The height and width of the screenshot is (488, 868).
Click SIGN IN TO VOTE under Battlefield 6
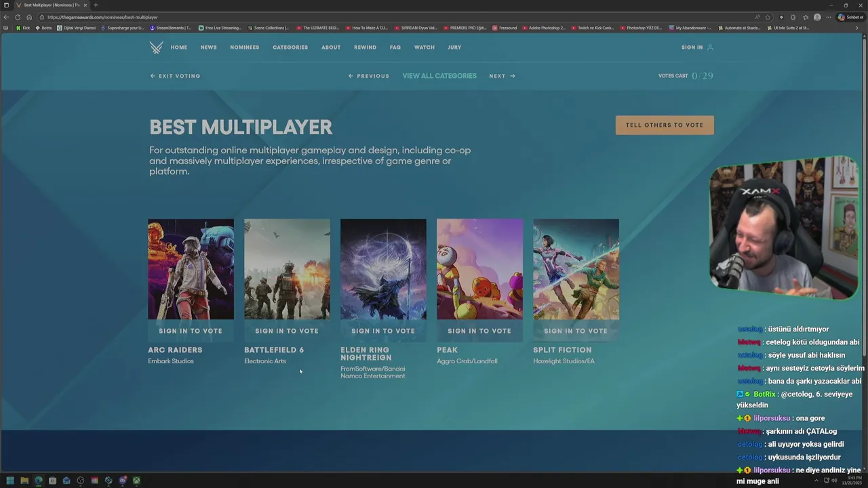click(x=287, y=331)
